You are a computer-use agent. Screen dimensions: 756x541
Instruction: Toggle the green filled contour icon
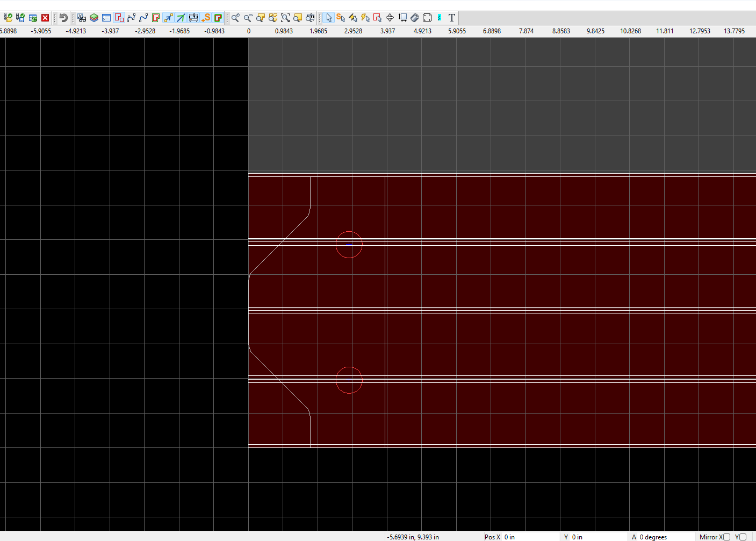pos(218,18)
